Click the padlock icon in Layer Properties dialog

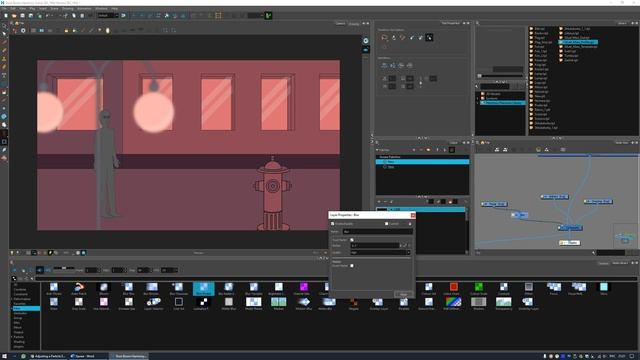pyautogui.click(x=410, y=224)
